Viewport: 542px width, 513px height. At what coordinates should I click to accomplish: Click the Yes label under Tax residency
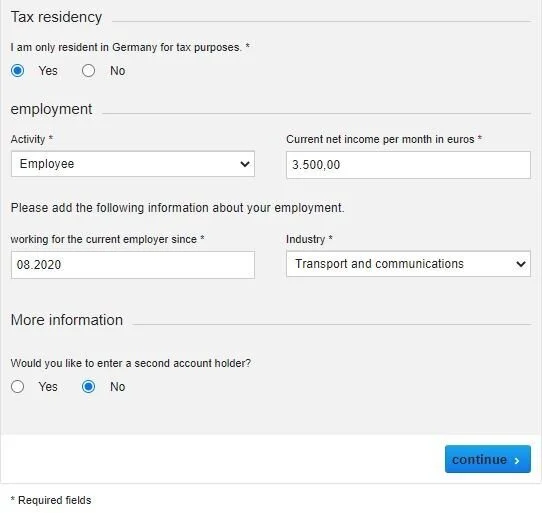48,71
